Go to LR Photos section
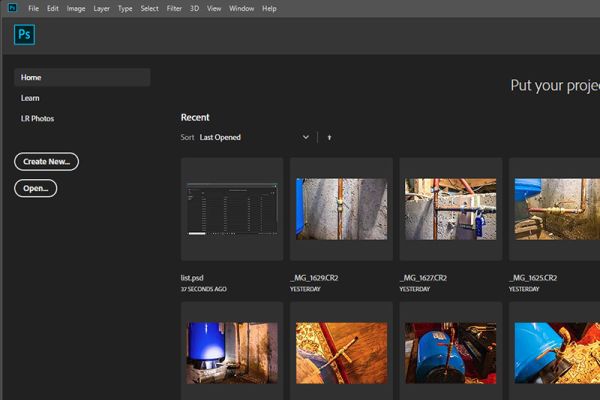 click(x=37, y=119)
